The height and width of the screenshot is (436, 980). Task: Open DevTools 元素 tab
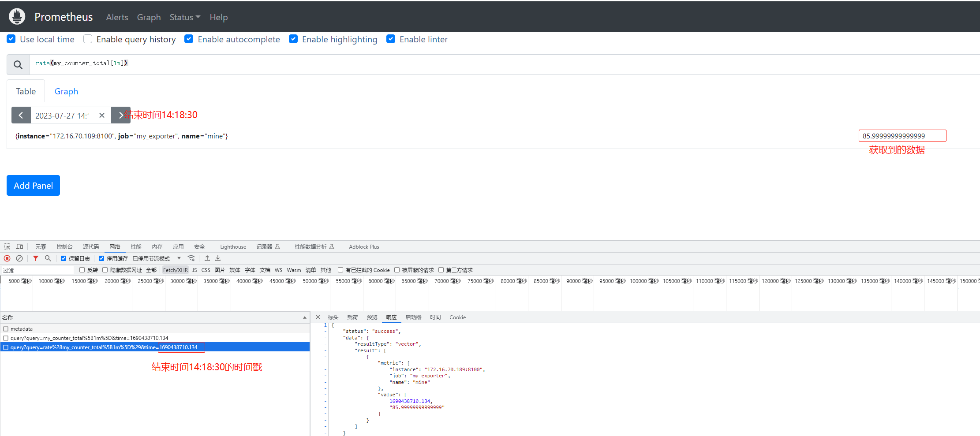[41, 246]
